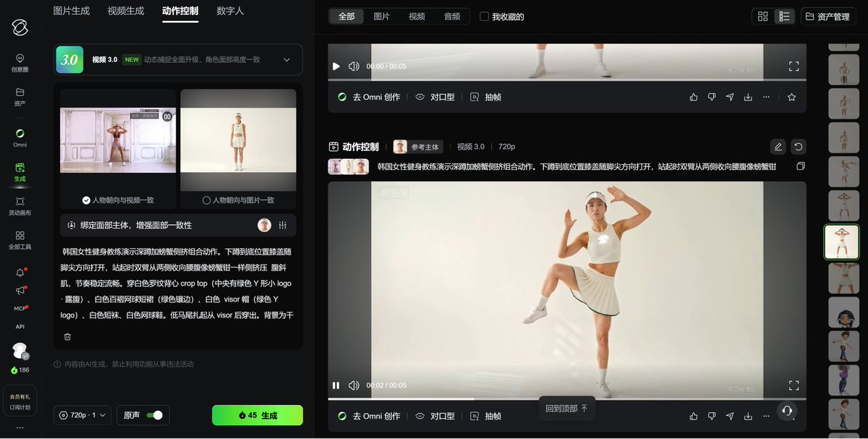Select 人物朝向与图片一致 option
The height and width of the screenshot is (439, 868).
click(238, 200)
